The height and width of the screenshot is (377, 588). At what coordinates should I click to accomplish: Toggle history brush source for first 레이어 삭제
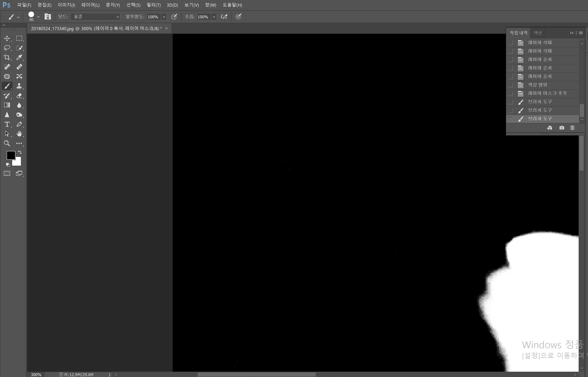511,43
